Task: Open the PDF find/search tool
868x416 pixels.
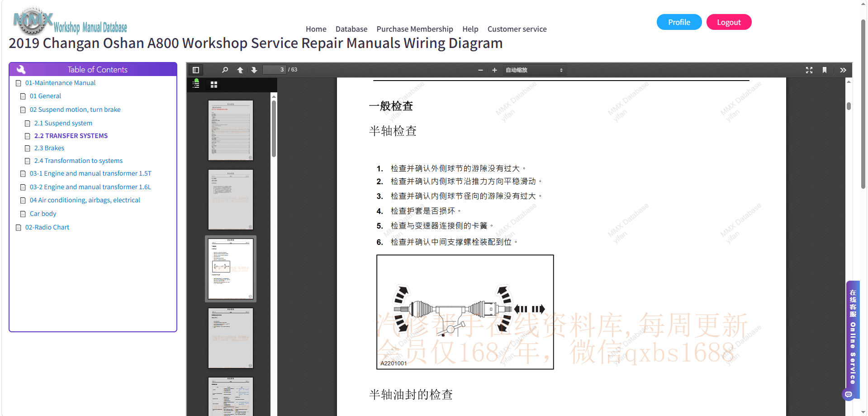Action: pos(225,70)
